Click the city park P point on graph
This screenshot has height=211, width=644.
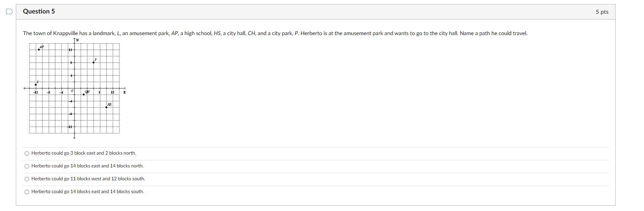tap(93, 62)
